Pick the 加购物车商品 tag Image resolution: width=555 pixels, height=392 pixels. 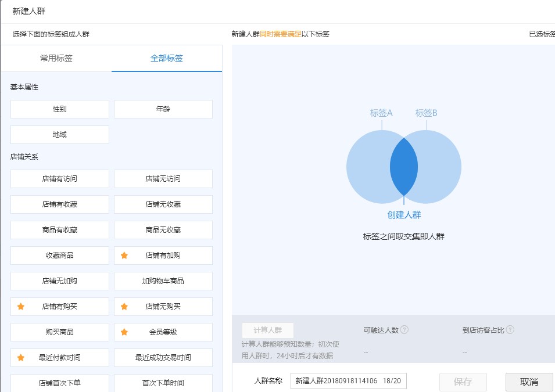pos(163,281)
